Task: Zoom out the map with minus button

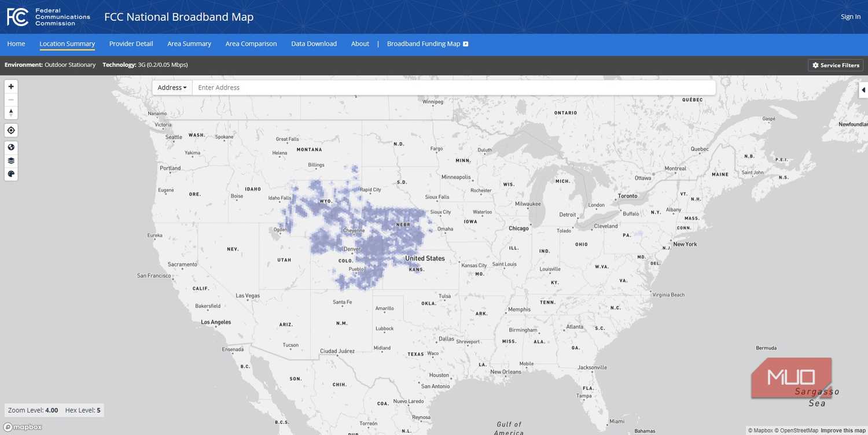Action: tap(11, 99)
